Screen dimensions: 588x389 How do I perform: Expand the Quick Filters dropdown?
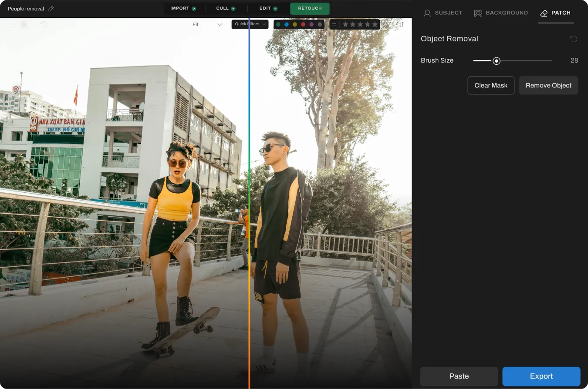coord(250,24)
